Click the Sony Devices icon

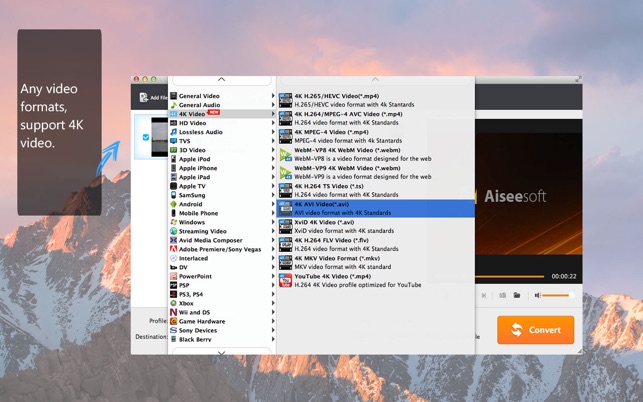click(x=173, y=330)
